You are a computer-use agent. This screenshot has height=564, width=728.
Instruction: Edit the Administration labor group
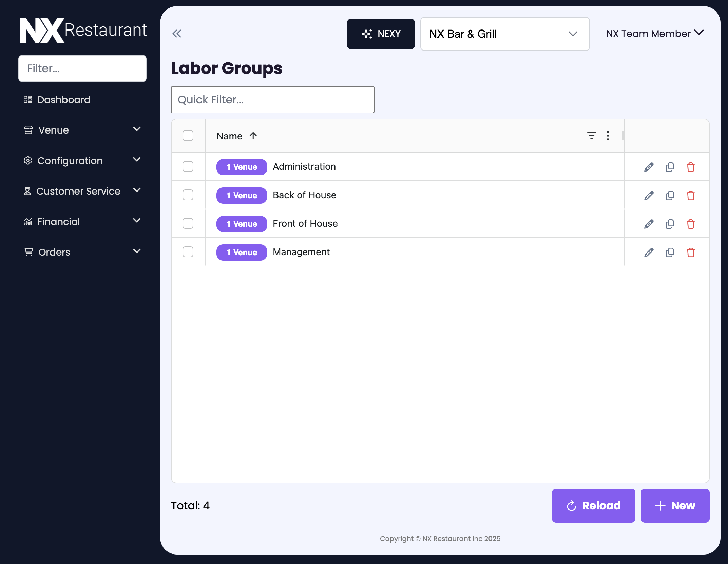pos(648,167)
